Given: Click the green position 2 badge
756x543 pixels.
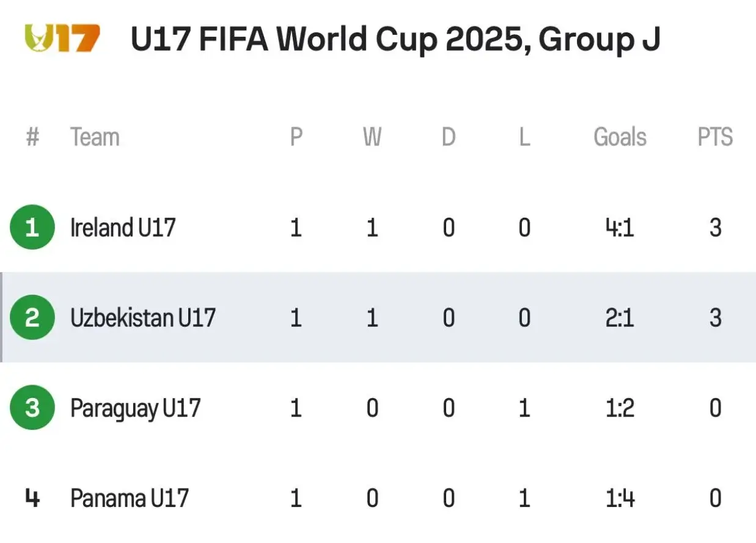Looking at the screenshot, I should tap(32, 317).
